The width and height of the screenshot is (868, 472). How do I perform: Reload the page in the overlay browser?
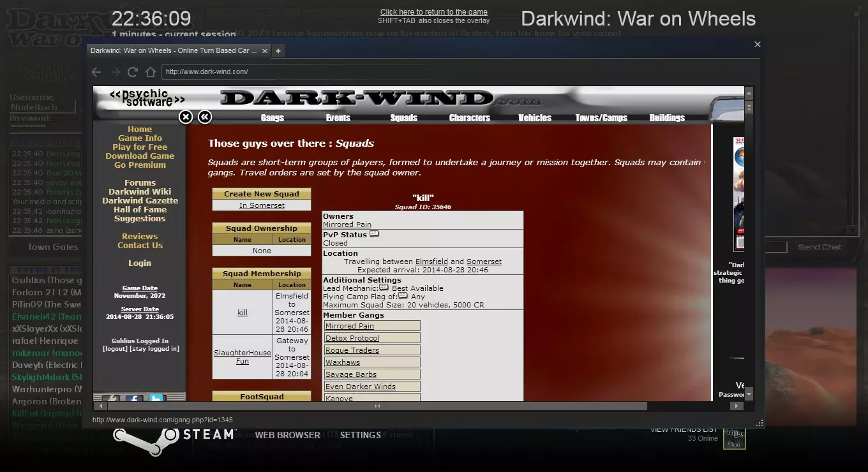click(x=133, y=72)
